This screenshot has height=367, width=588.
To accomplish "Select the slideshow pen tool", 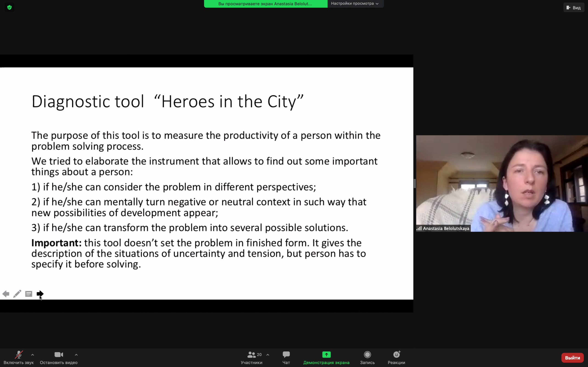I will click(17, 294).
